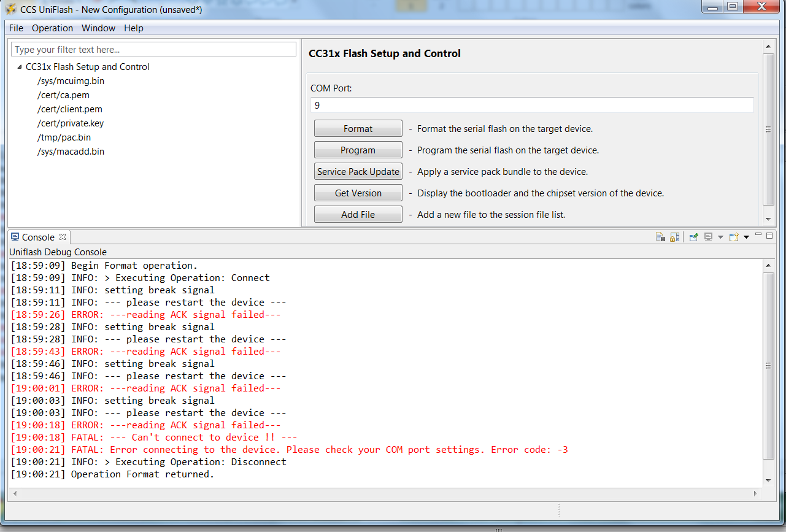The width and height of the screenshot is (786, 532).
Task: Click the 'Begin Format operation.' console line
Action: (x=104, y=266)
